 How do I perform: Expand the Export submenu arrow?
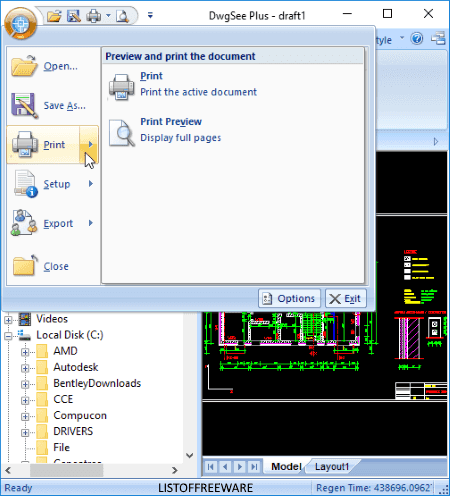coord(90,223)
